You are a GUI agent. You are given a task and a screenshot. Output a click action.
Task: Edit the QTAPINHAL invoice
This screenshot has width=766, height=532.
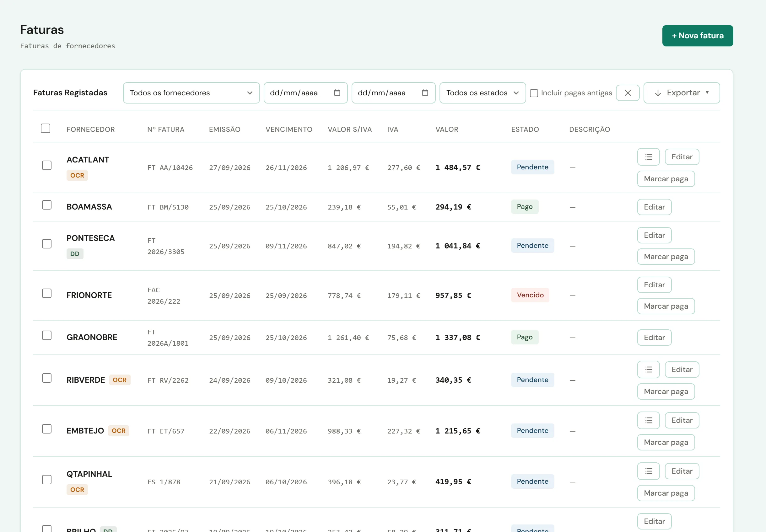(682, 471)
